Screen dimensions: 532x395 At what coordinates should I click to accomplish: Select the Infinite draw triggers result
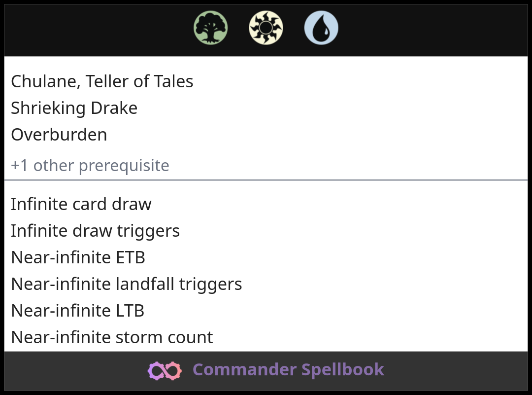click(95, 231)
